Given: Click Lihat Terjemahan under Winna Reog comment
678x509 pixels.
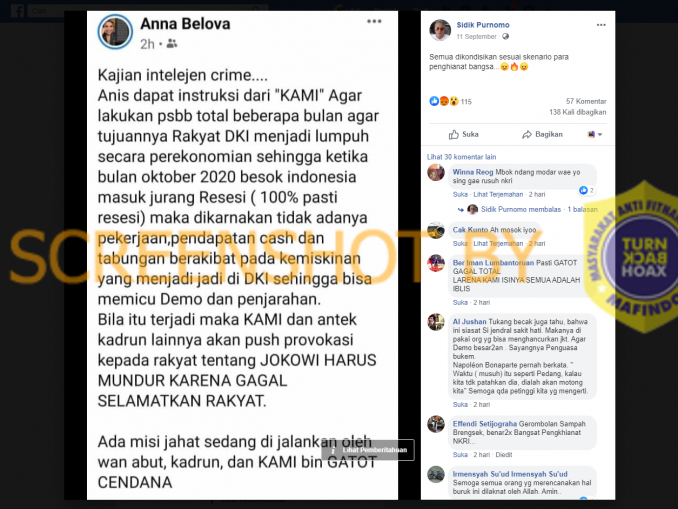Looking at the screenshot, I should (x=498, y=195).
